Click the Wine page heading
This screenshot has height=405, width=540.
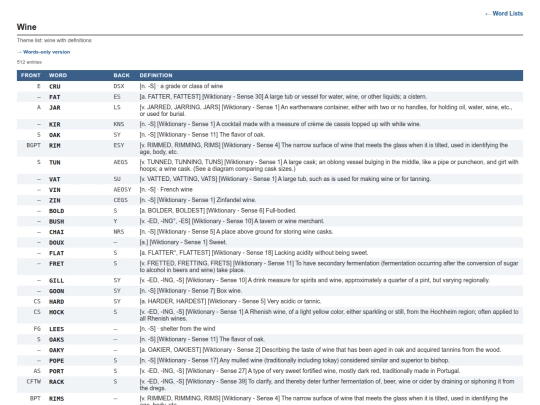coord(27,27)
